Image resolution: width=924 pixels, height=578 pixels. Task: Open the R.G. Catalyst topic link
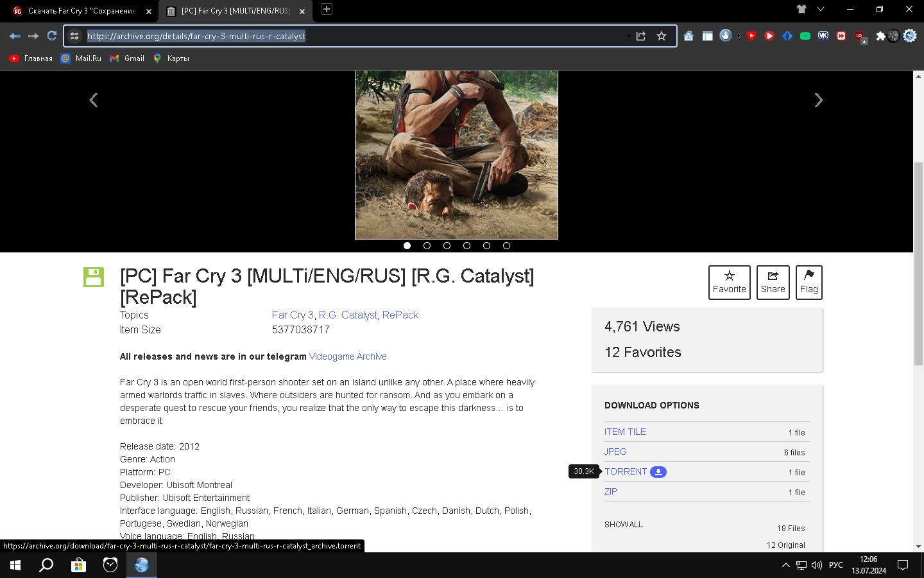[348, 315]
